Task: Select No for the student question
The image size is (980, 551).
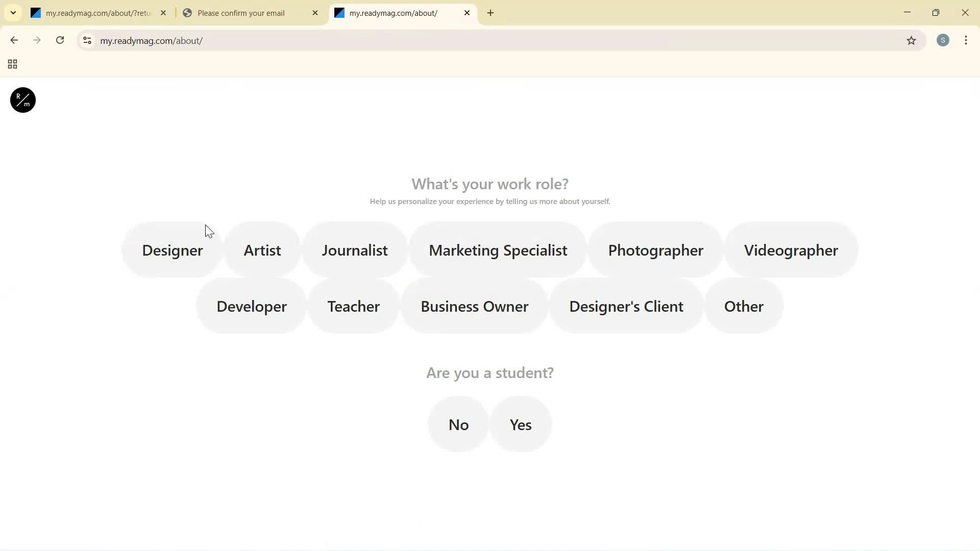Action: pyautogui.click(x=458, y=424)
